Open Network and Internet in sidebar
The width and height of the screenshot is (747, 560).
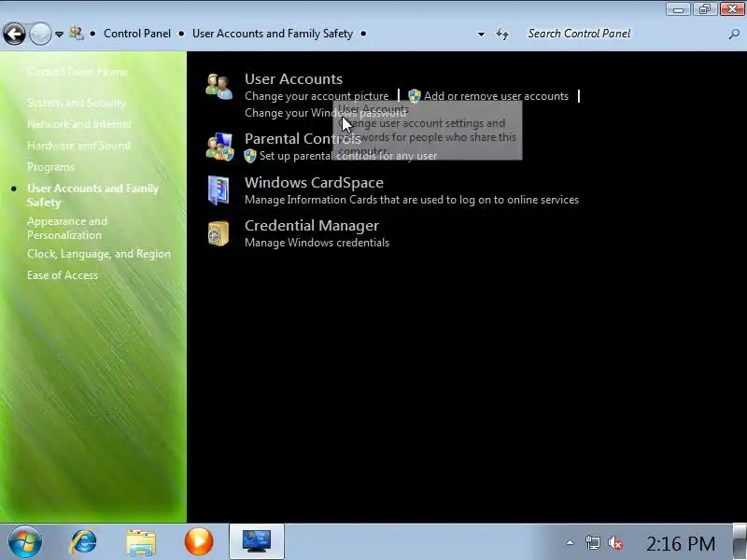[x=79, y=124]
